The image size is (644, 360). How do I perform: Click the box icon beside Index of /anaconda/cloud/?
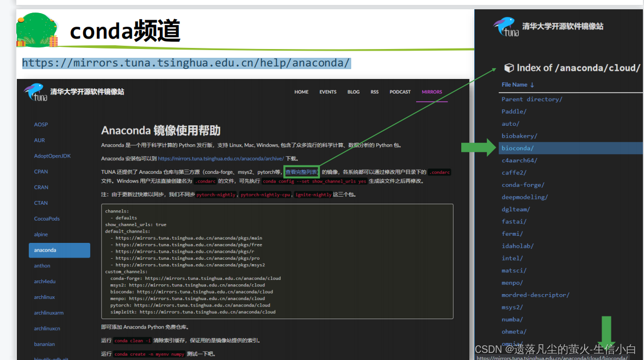(509, 68)
